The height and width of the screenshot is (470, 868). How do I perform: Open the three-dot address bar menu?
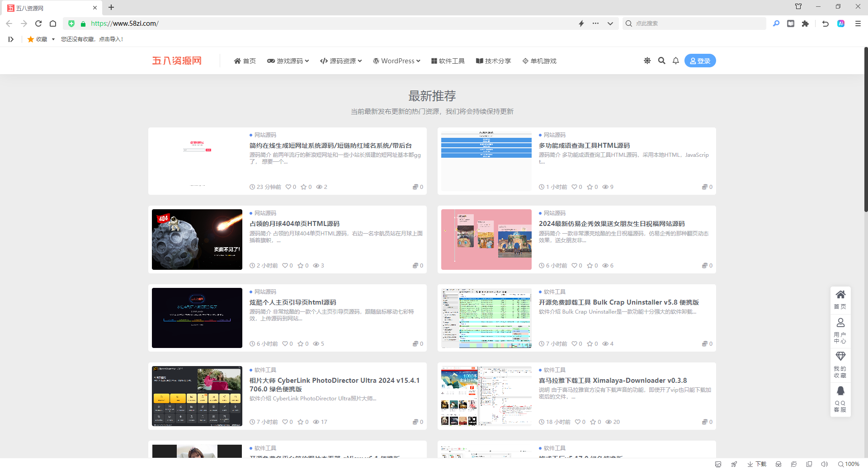tap(595, 23)
